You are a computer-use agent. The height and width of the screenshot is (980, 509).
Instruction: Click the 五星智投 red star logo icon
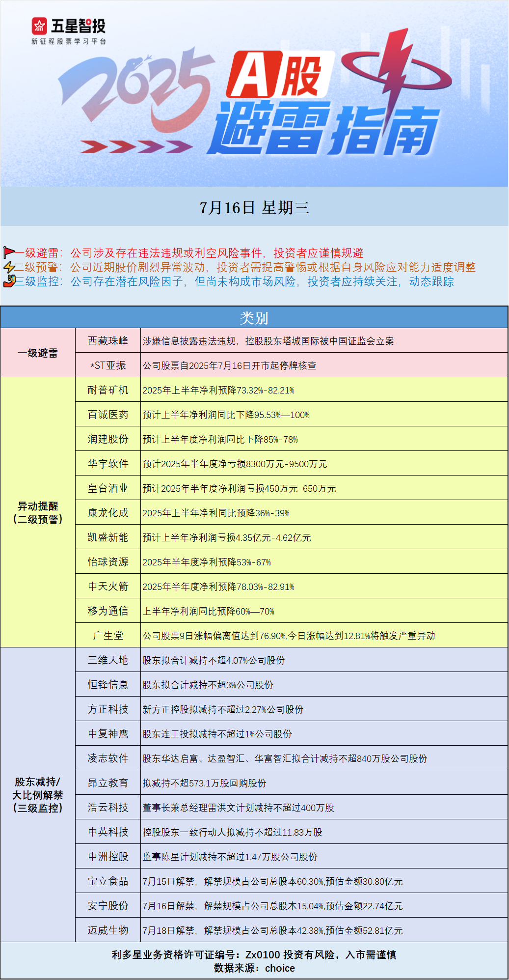point(40,26)
